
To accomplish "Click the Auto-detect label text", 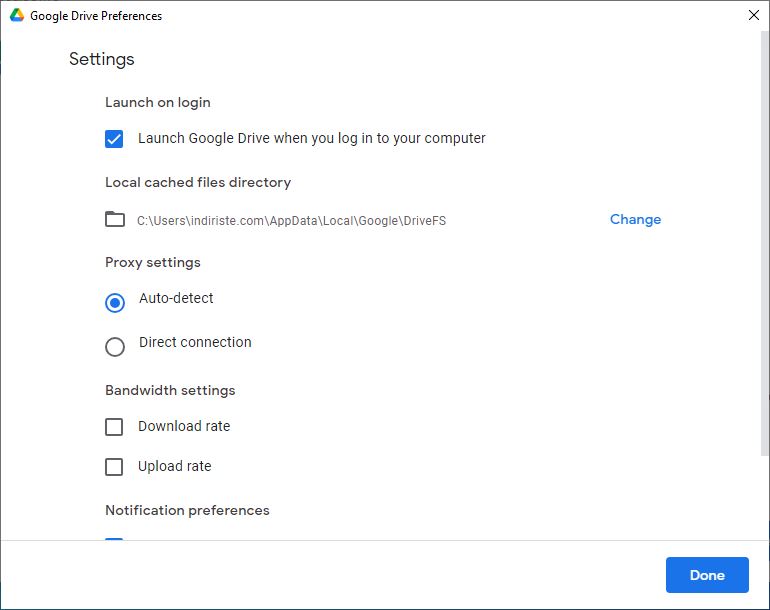I will [176, 298].
